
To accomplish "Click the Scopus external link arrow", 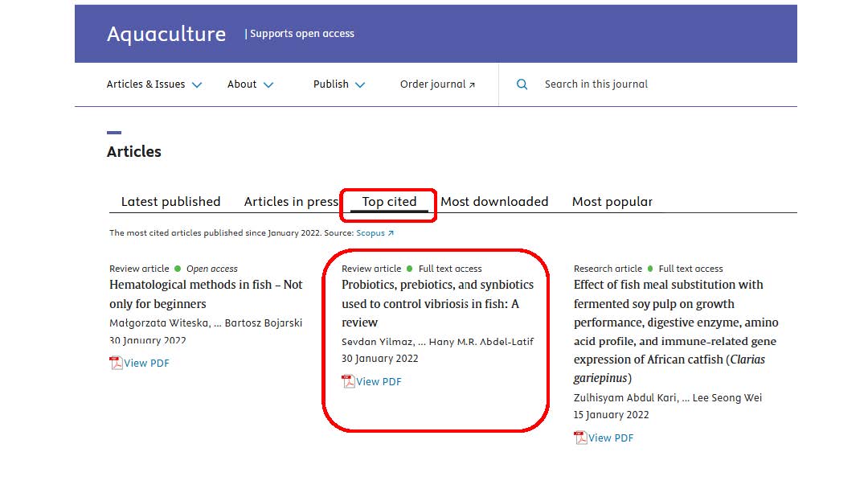I will 391,233.
